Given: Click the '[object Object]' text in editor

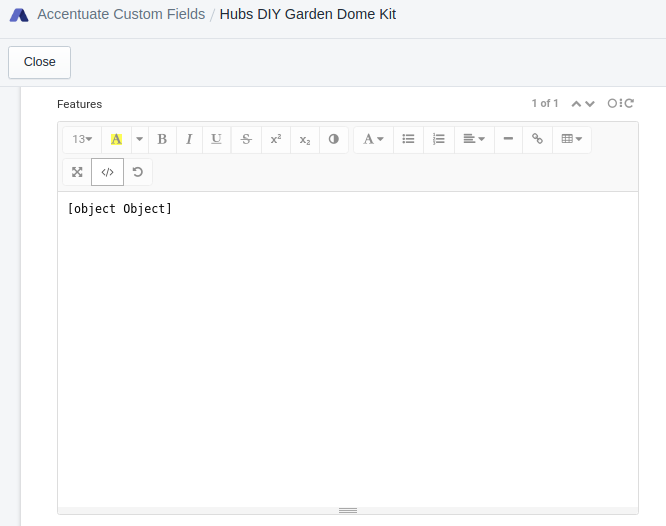Looking at the screenshot, I should click(119, 209).
